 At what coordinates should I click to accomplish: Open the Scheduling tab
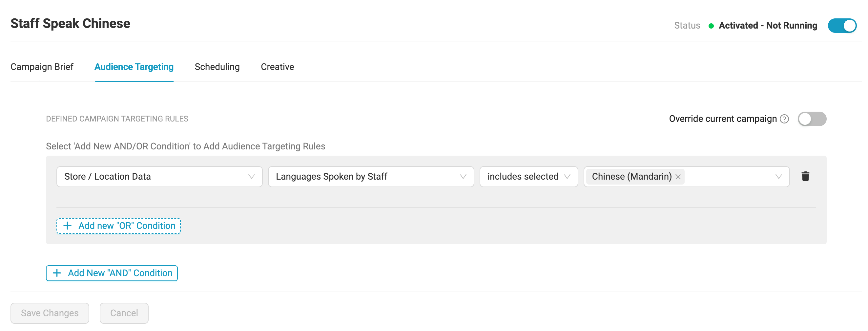pyautogui.click(x=217, y=67)
